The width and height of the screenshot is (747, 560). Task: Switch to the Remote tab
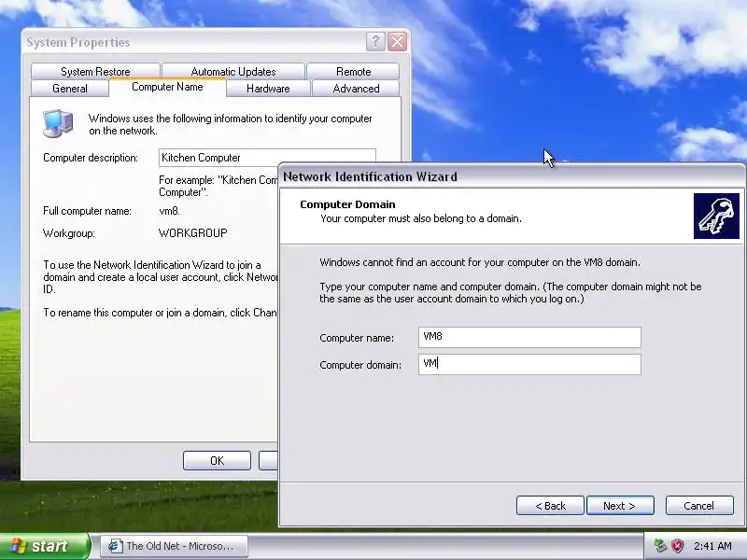tap(353, 72)
